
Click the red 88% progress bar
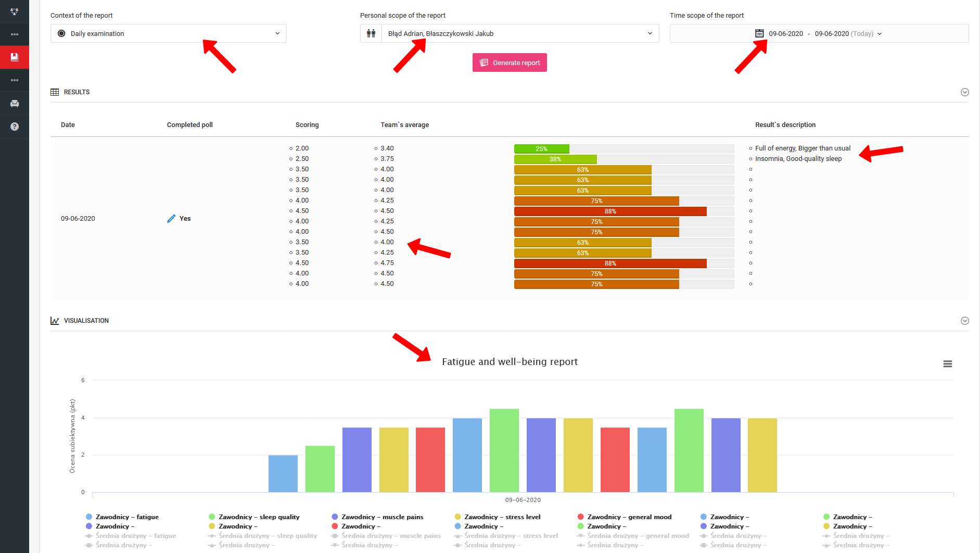[x=610, y=211]
